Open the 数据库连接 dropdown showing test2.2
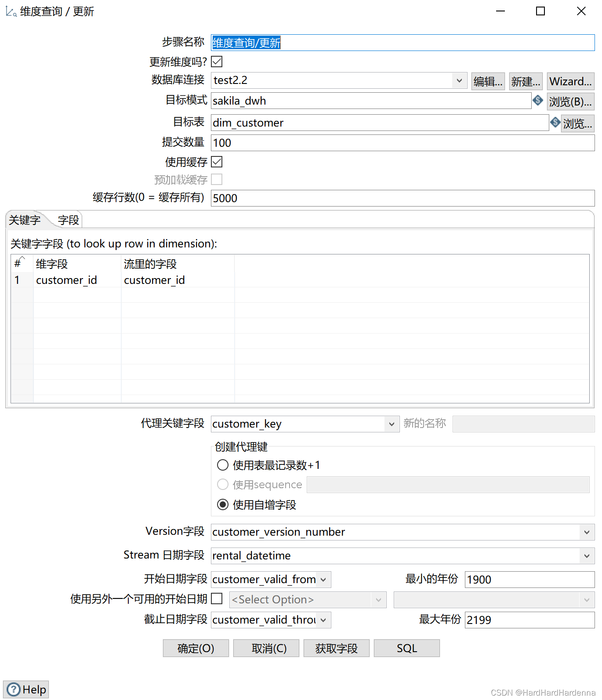The image size is (602, 700). (x=459, y=80)
